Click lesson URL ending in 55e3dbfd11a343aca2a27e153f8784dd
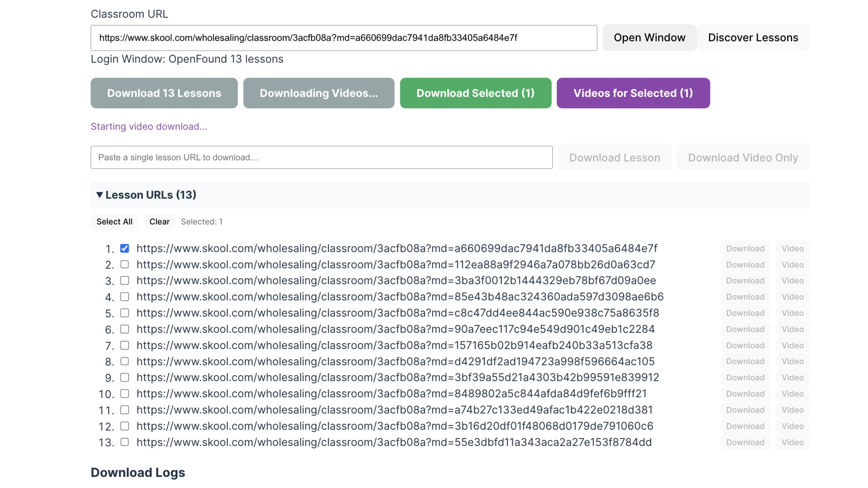The height and width of the screenshot is (488, 868). click(x=394, y=442)
